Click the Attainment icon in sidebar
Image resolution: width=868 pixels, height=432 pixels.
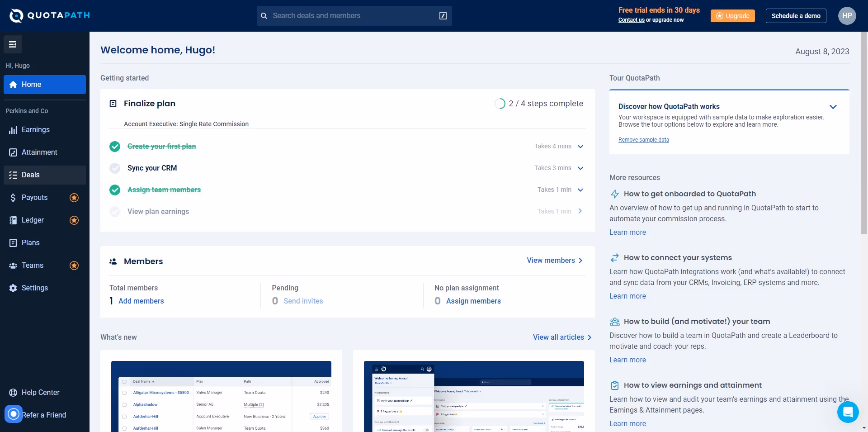[x=13, y=152]
